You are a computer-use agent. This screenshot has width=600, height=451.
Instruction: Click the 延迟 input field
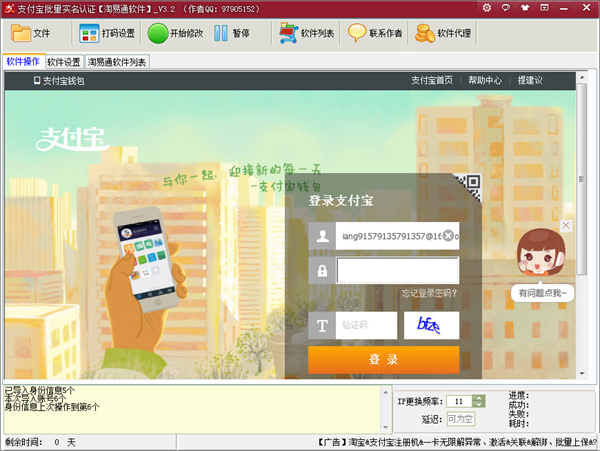pos(461,419)
